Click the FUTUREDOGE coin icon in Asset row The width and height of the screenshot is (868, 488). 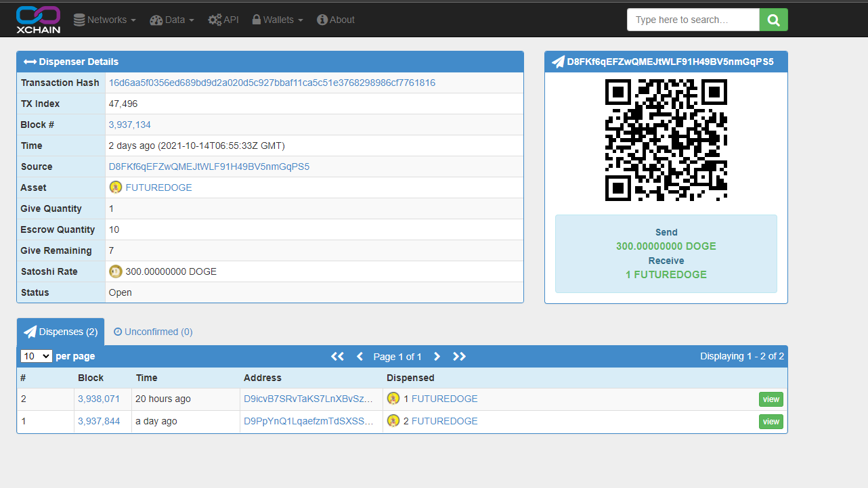(116, 187)
